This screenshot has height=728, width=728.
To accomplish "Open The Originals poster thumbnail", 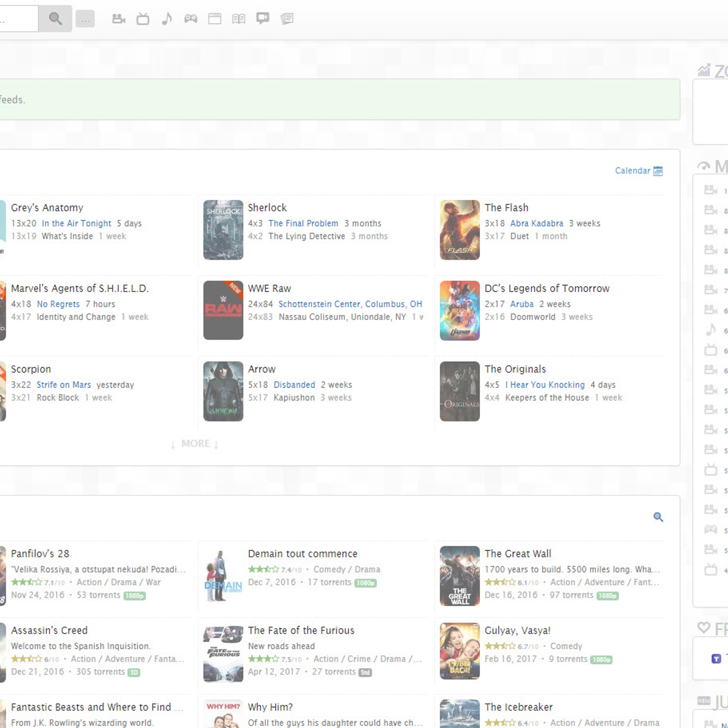I will (x=460, y=391).
